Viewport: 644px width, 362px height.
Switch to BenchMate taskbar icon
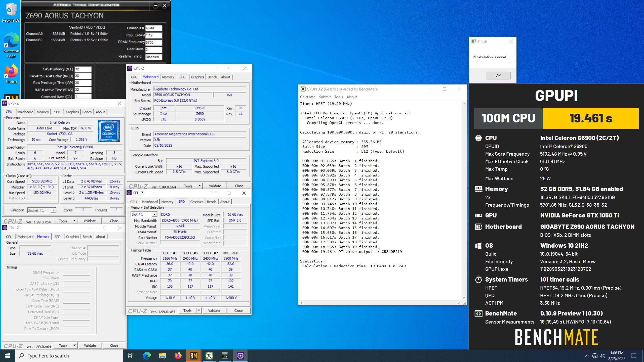194,356
